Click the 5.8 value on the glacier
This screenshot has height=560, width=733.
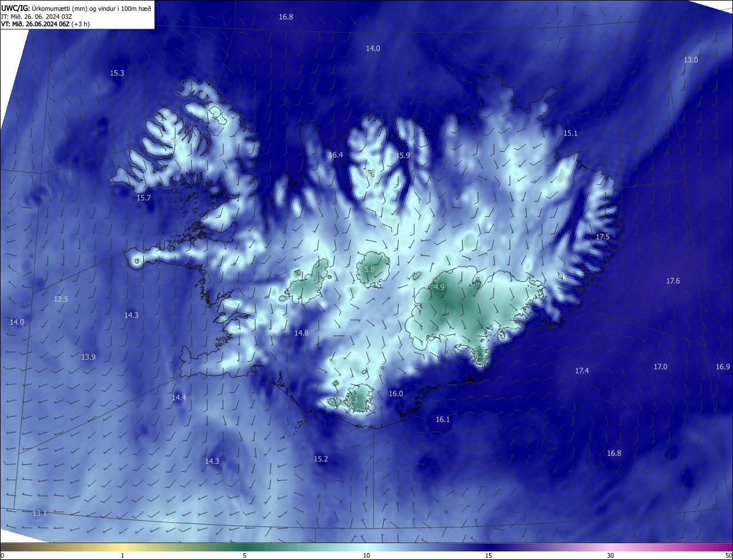tap(369, 270)
